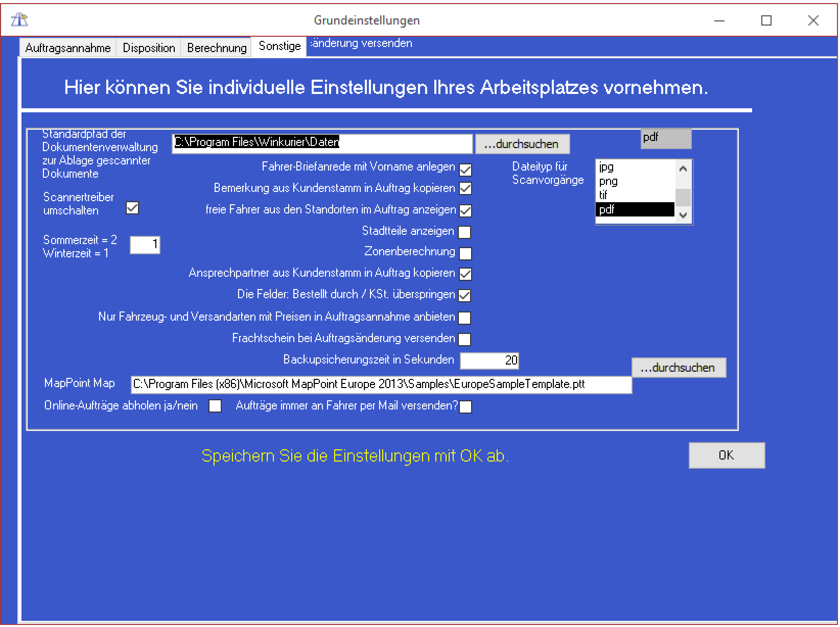Toggle Online-Aufträge abholen checkbox
The image size is (840, 627).
(x=215, y=406)
